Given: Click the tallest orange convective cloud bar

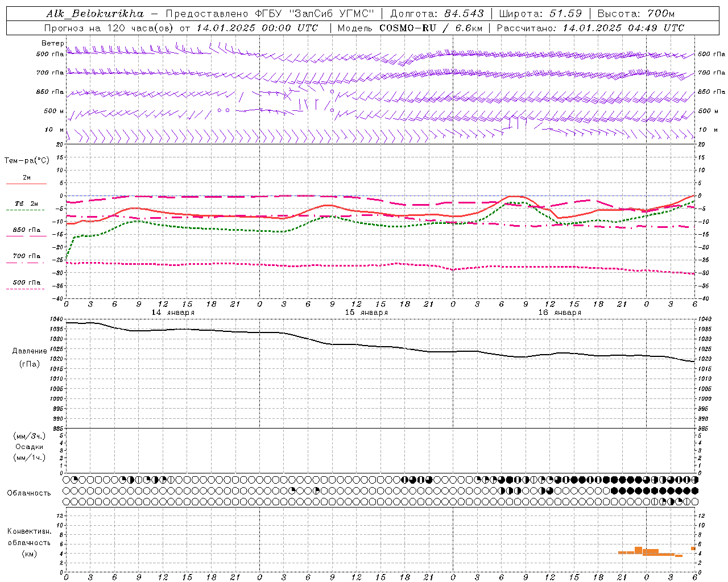Looking at the screenshot, I should 638,550.
